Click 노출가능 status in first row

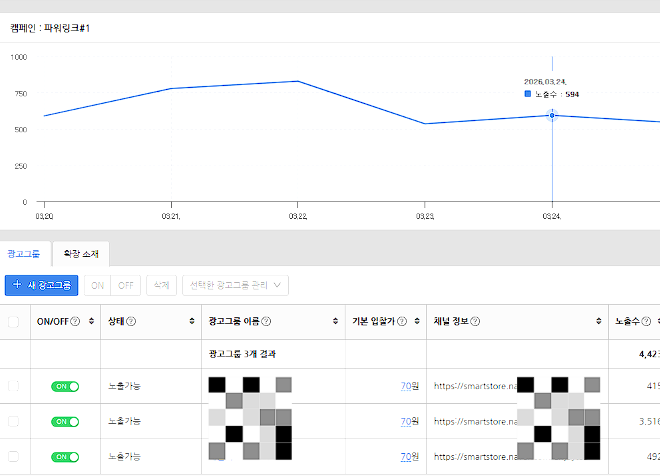124,386
